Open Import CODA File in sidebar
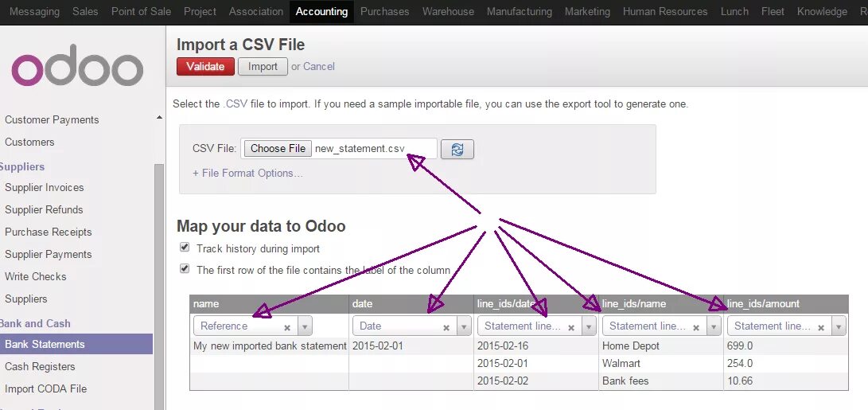 tap(46, 389)
